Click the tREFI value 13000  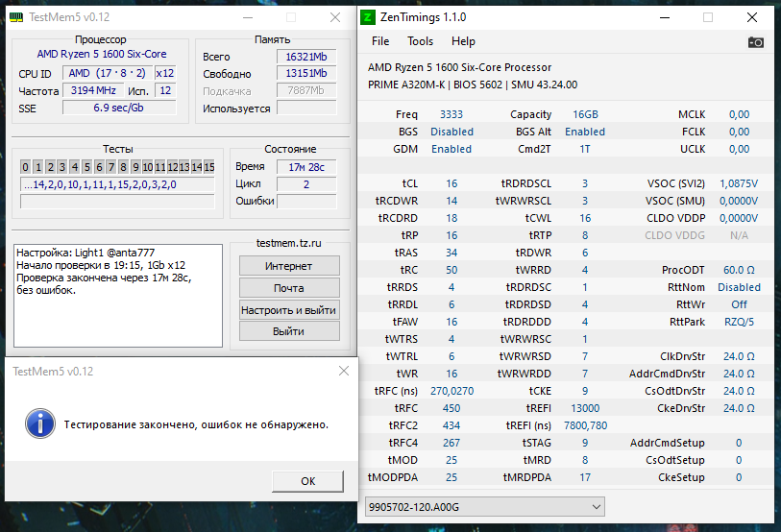[x=585, y=408]
